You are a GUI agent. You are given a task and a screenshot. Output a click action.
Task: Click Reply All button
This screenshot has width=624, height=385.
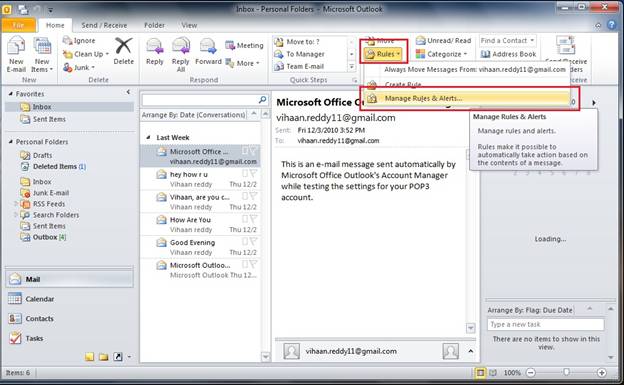point(181,54)
